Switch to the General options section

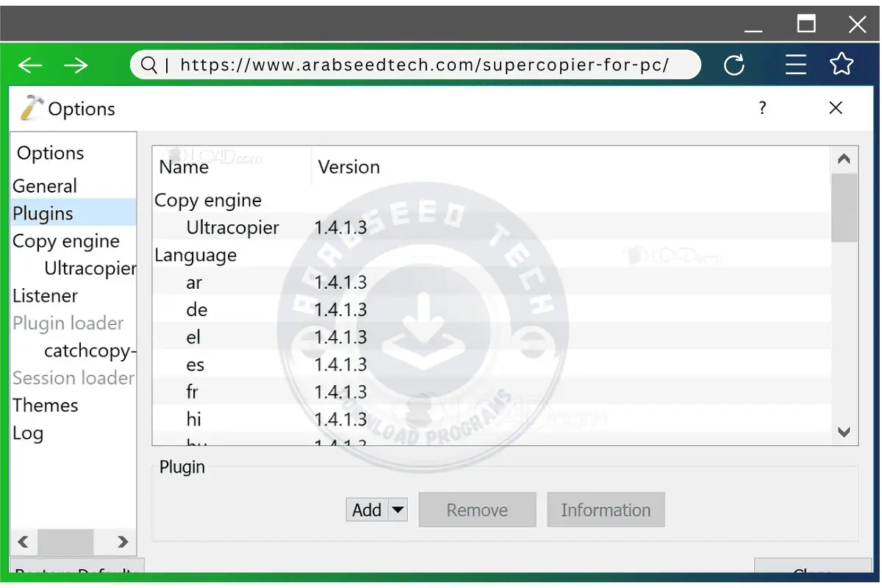click(44, 185)
